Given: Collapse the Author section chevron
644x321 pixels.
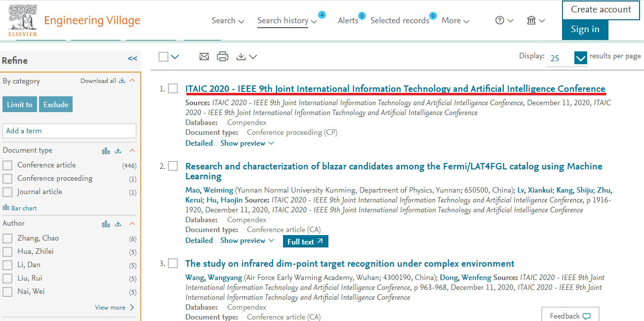Looking at the screenshot, I should pyautogui.click(x=132, y=224).
